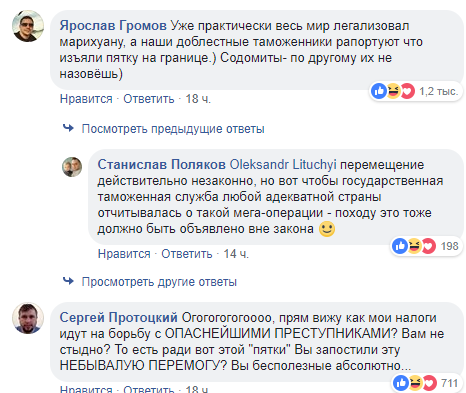Click the heart reaction icon beside 198
This screenshot has width=466, height=393.
[428, 246]
